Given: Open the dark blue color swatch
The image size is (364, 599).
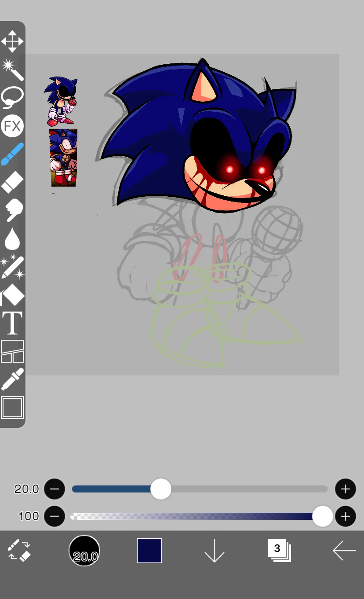Looking at the screenshot, I should [149, 550].
